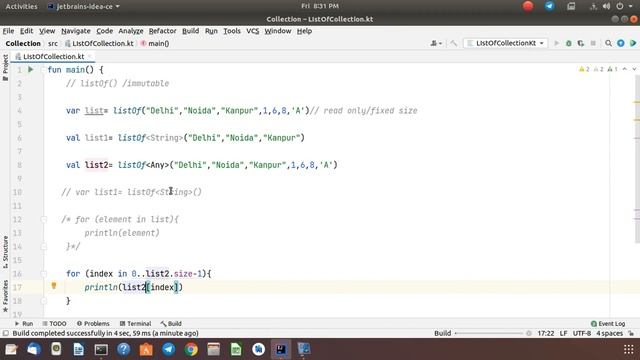Open the Event Log button

tap(608, 324)
